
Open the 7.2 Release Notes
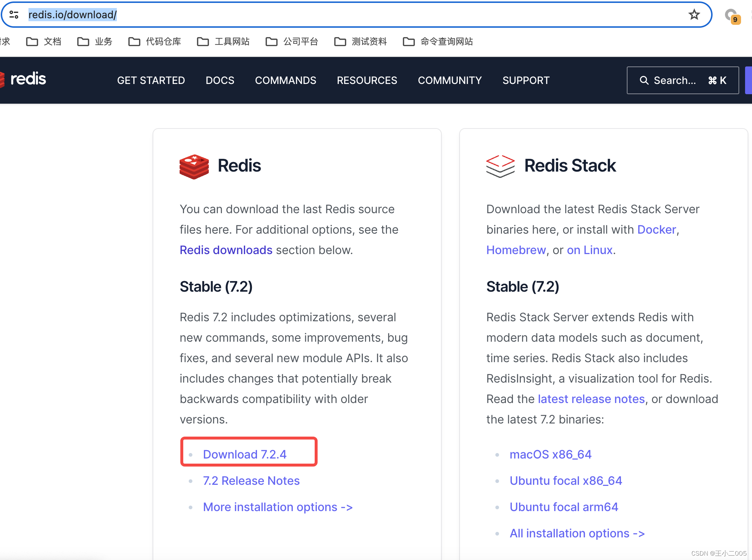click(x=251, y=480)
